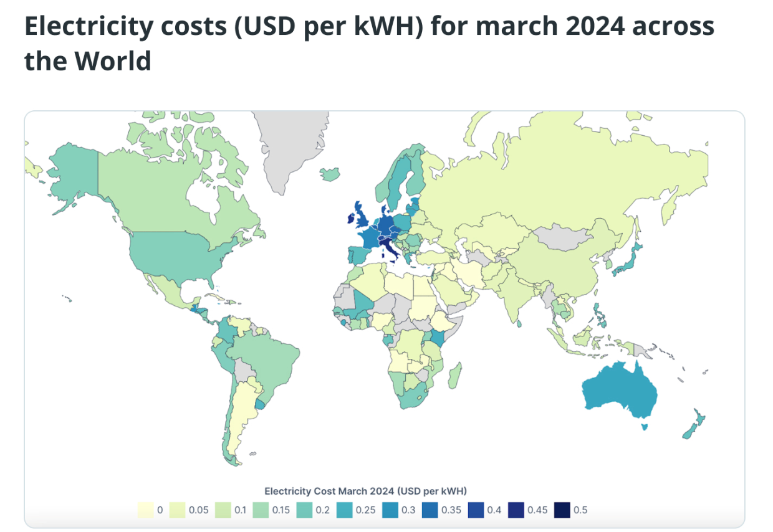Click the 0 legend color swatch

146,510
